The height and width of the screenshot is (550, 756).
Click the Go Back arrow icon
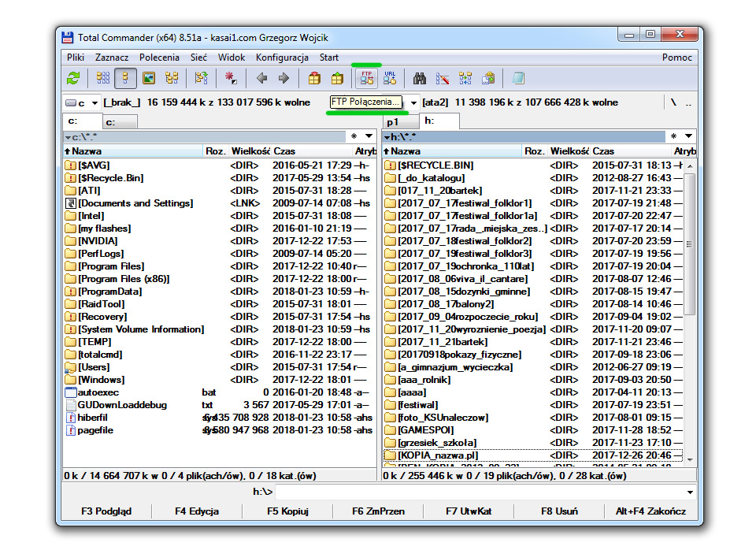tap(261, 78)
